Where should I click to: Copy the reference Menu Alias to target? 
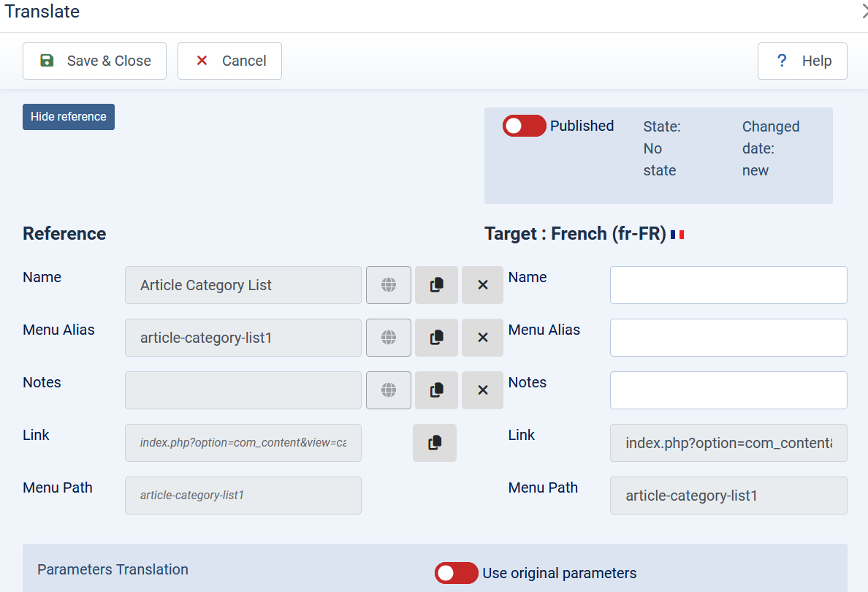436,338
